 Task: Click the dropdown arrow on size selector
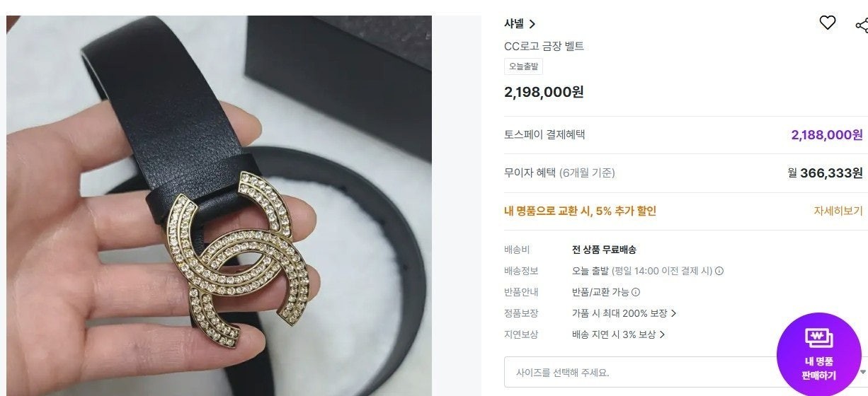click(862, 372)
